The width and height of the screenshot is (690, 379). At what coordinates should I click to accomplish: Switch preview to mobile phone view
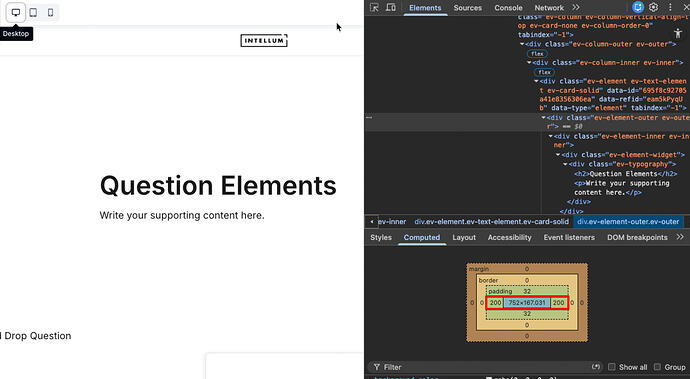pos(51,12)
